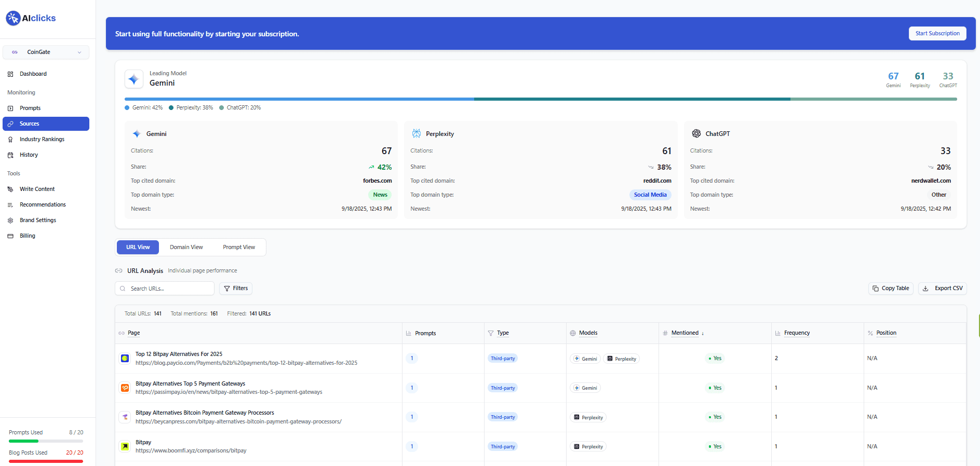Screen dimensions: 980x466
Task: Click the URL Analysis link icon
Action: [x=119, y=271]
